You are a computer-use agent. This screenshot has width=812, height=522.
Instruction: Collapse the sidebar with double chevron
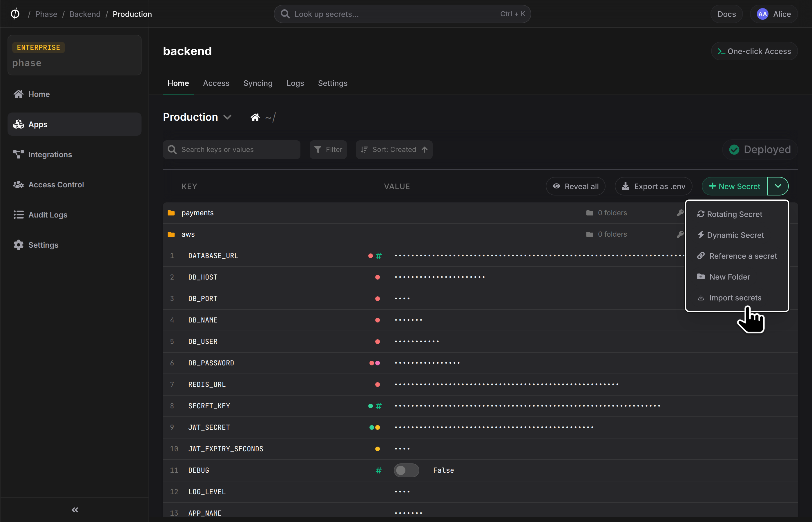[75, 510]
